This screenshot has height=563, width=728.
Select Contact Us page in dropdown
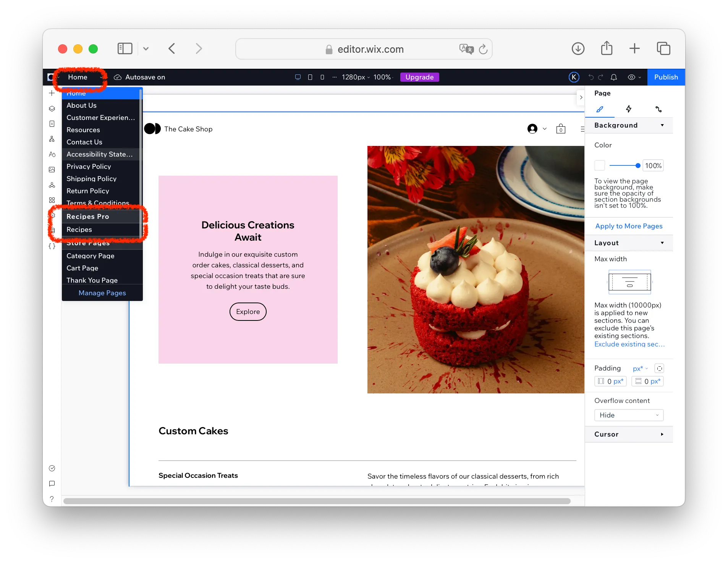(101, 142)
